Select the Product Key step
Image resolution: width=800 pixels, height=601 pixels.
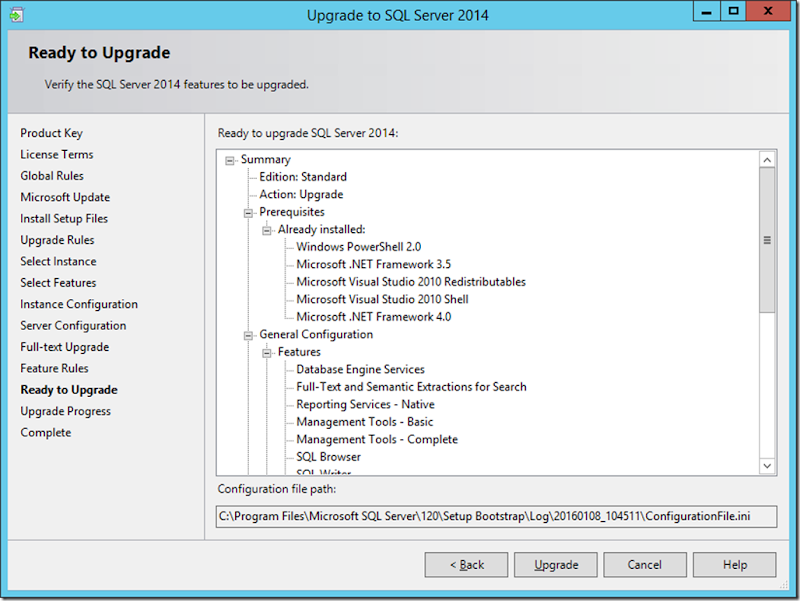(52, 133)
